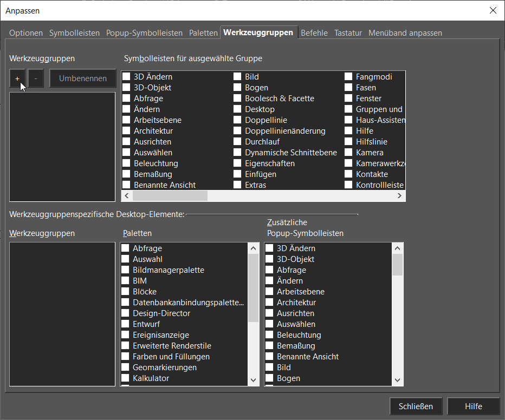
Task: Tick the Kamera toolbar checkbox
Action: pos(348,153)
